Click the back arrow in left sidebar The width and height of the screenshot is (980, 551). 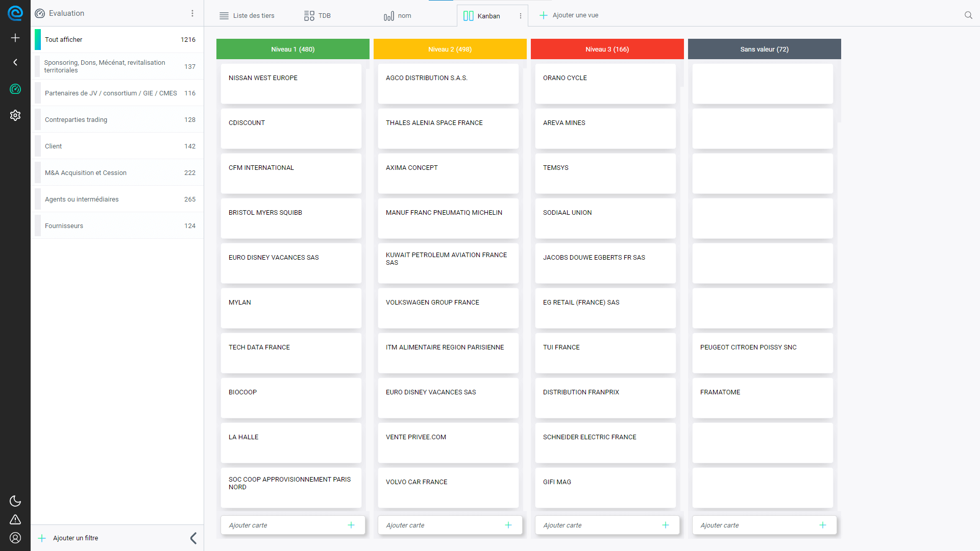point(15,62)
